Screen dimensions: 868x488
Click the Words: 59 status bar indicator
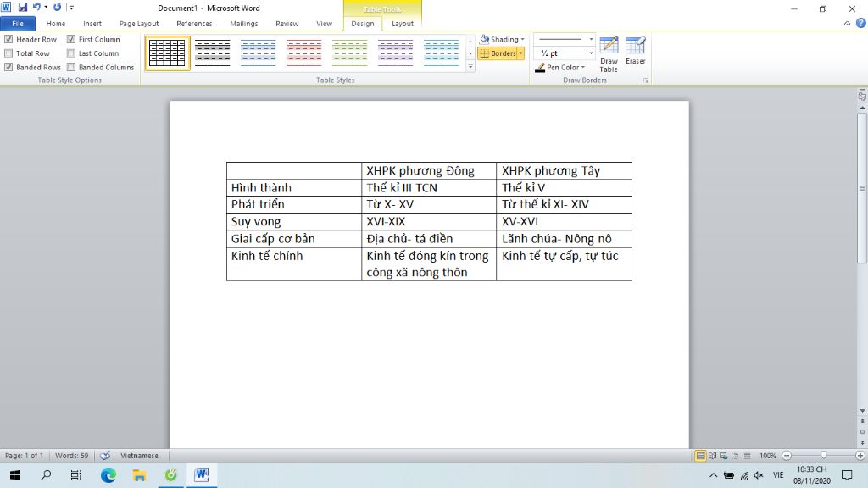coord(71,456)
